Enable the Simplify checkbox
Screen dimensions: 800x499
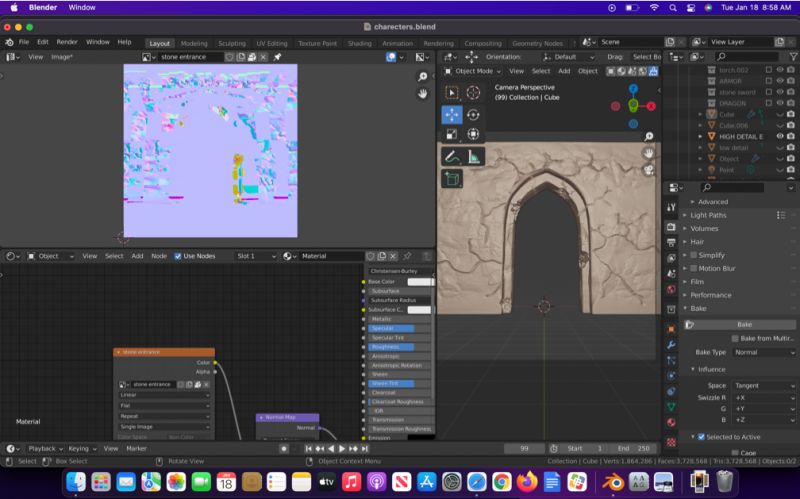click(693, 255)
